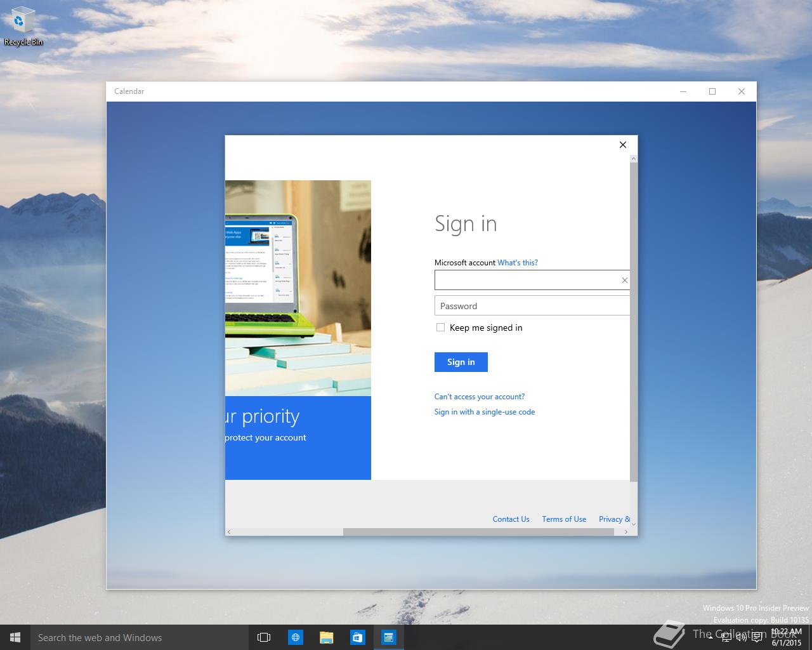
Task: Focus the Password field
Action: pyautogui.click(x=532, y=305)
